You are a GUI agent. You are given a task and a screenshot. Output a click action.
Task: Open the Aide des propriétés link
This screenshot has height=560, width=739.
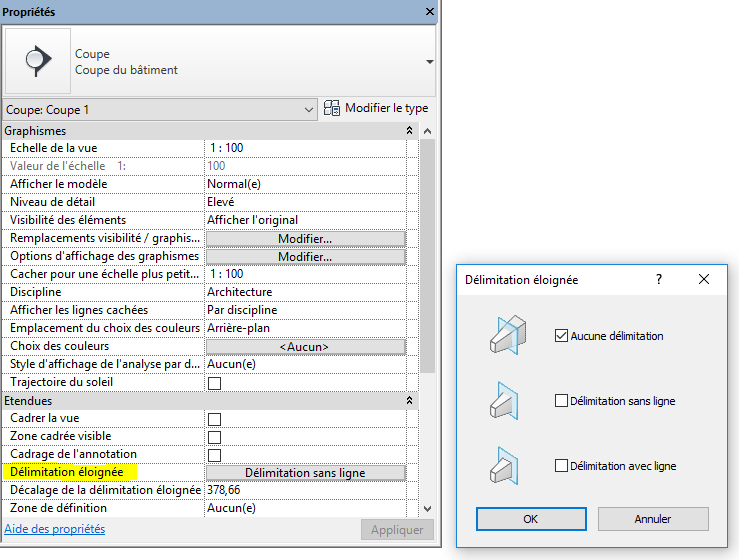click(55, 529)
